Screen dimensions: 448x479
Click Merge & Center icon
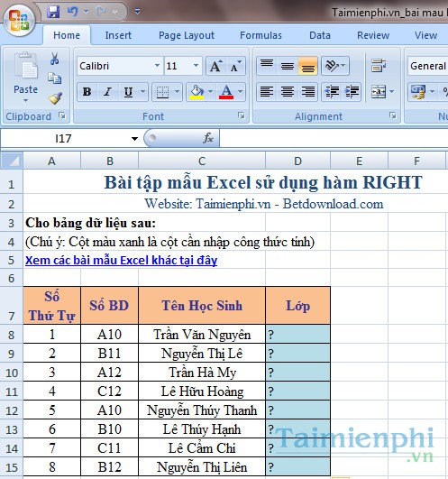pos(379,92)
